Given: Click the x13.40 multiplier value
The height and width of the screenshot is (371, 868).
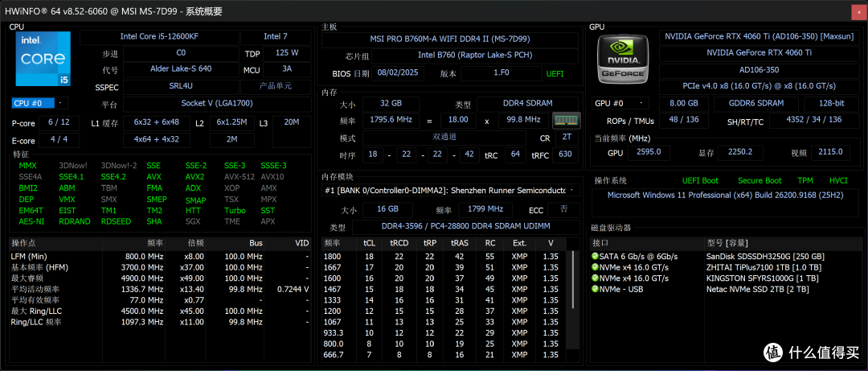Looking at the screenshot, I should 191,289.
